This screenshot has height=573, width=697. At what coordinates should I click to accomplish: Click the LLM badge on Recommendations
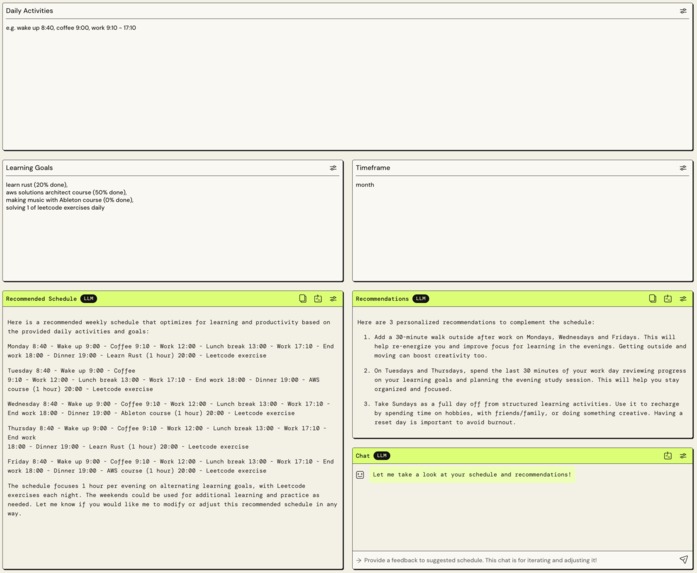[421, 299]
